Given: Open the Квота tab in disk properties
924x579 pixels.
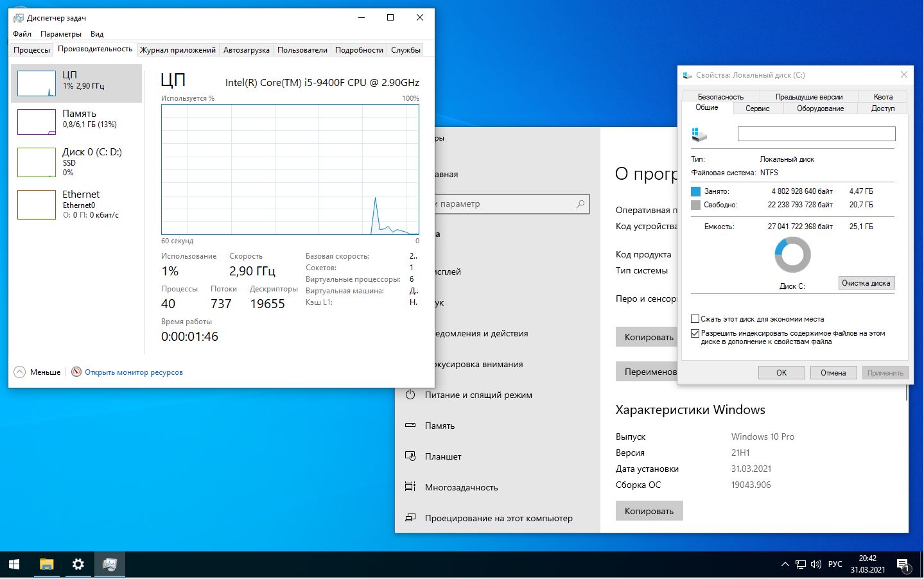Looking at the screenshot, I should tap(883, 96).
